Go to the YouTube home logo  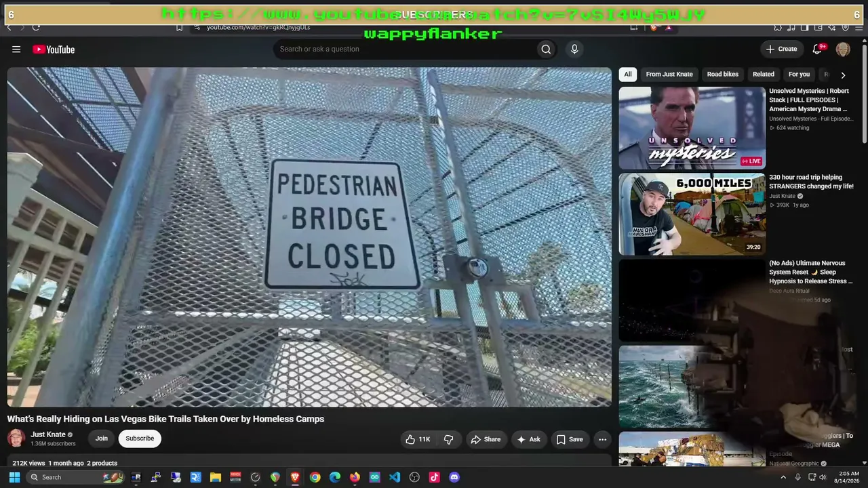tap(54, 49)
